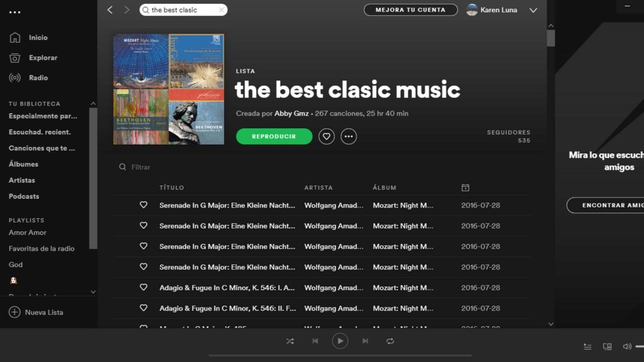Click the filter magnifier icon
The image size is (644, 362).
(123, 167)
